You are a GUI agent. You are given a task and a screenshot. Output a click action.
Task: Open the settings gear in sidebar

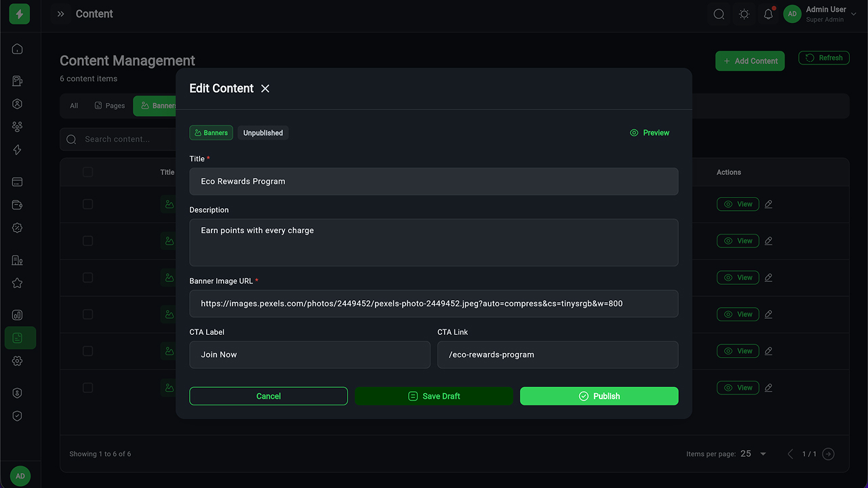(18, 361)
